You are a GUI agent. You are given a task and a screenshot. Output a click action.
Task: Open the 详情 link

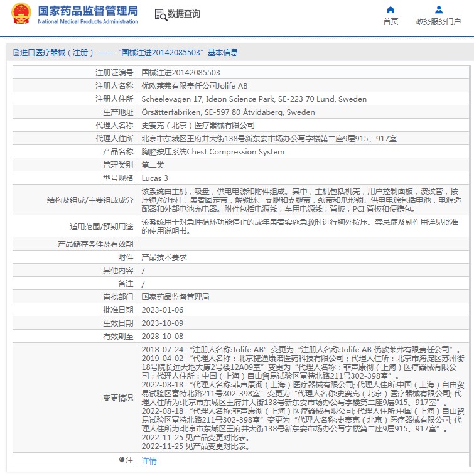149,460
